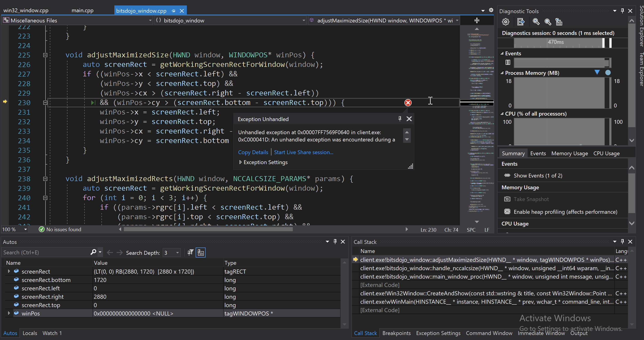Click the red exception error icon on line 230
The image size is (644, 340).
coord(408,103)
